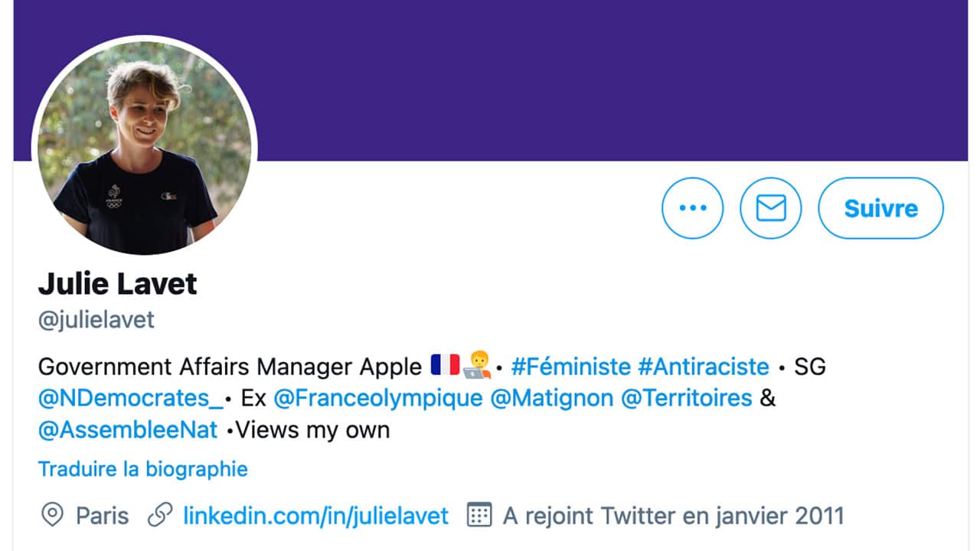Click the calendar joined-date icon

[x=479, y=516]
